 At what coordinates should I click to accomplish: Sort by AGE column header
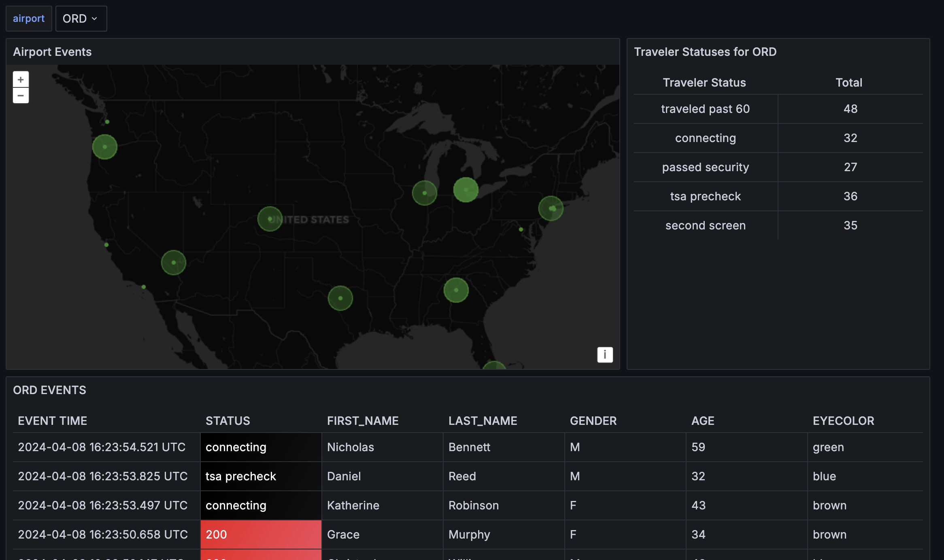(703, 421)
